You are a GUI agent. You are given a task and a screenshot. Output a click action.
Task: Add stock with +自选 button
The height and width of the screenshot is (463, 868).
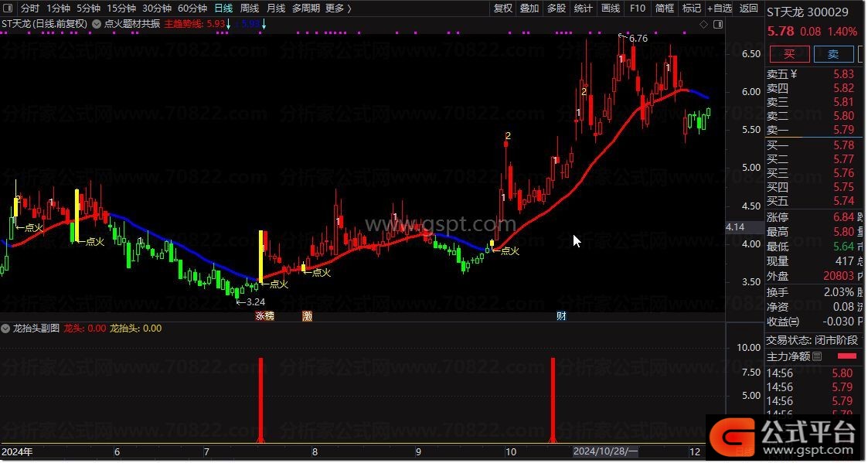720,9
